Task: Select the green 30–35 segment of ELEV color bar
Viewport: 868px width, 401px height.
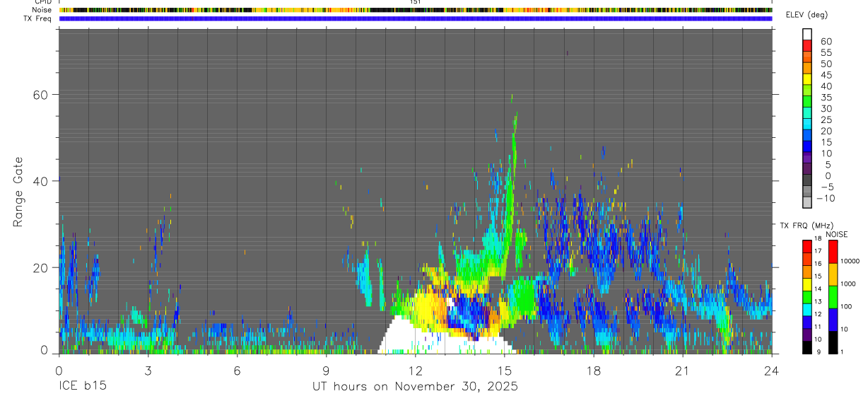Action: pos(807,102)
